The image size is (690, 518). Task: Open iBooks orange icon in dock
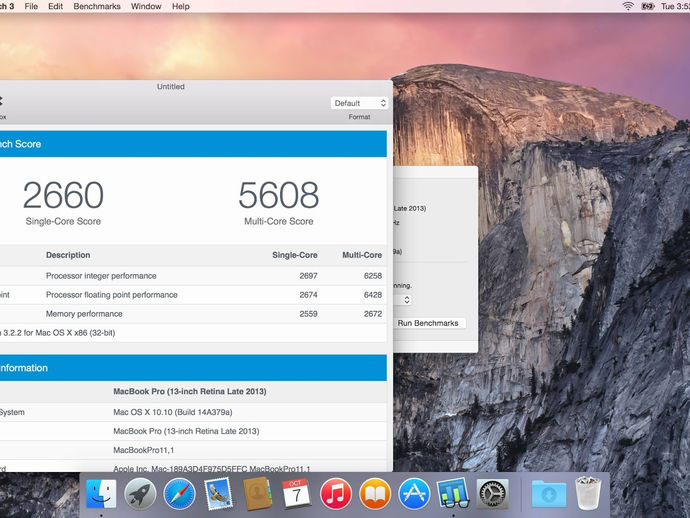[375, 493]
